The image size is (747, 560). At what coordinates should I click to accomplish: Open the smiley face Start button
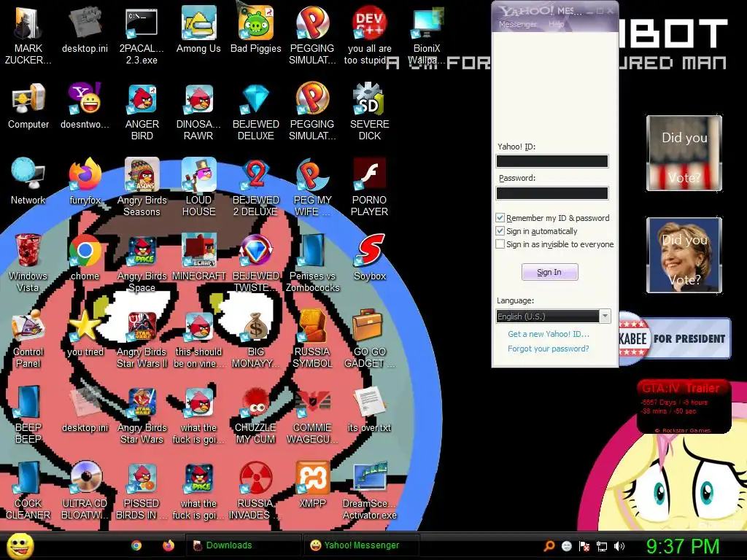pos(20,545)
